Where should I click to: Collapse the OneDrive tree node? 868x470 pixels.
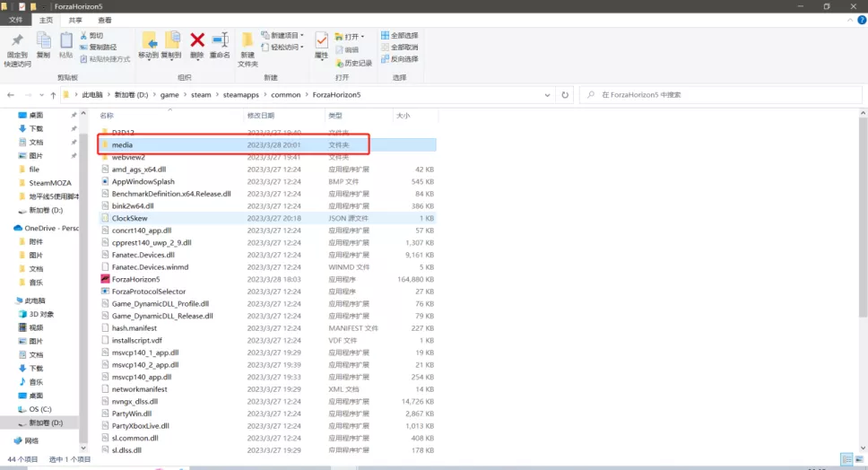tap(6, 228)
